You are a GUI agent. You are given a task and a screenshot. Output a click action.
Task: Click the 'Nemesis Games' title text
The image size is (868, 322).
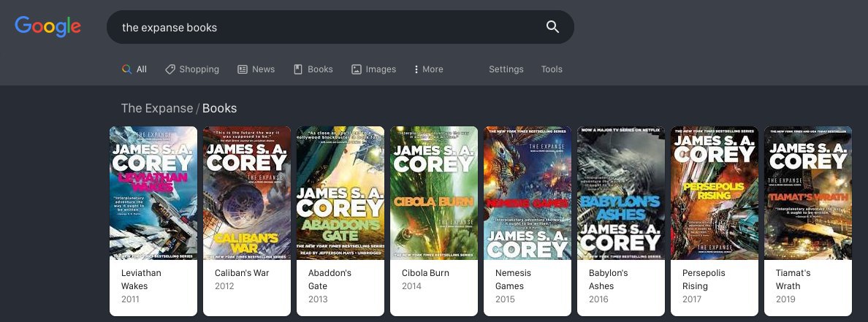[x=513, y=280]
